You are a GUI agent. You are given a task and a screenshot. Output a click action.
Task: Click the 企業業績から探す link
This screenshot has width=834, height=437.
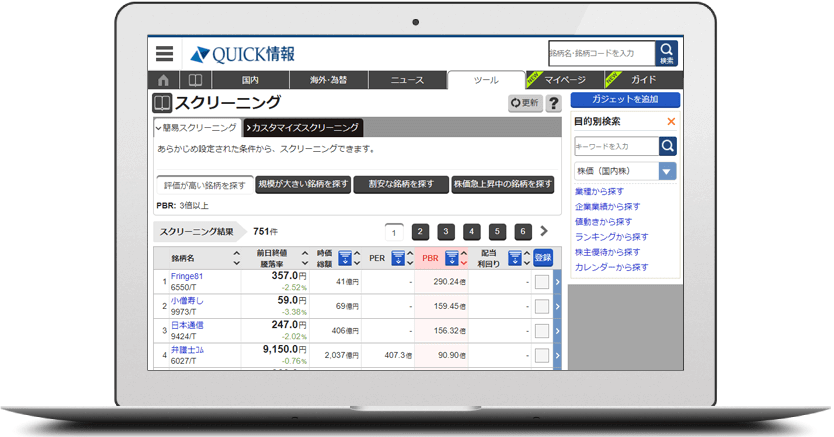click(x=607, y=207)
